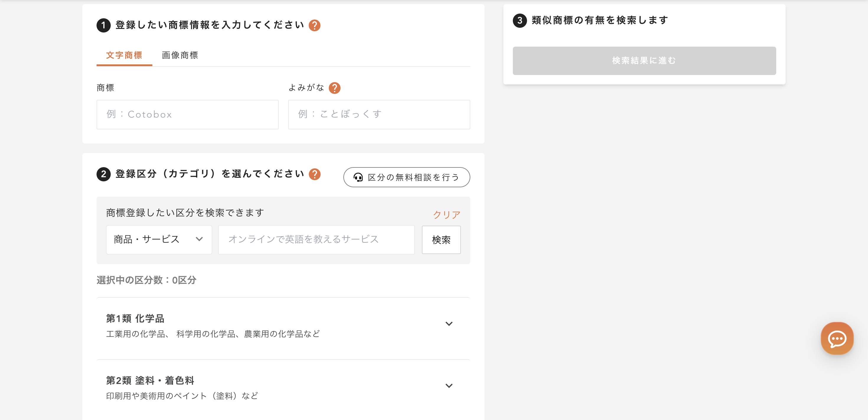Expand 第1類 化学品 chevron
This screenshot has width=868, height=420.
click(x=449, y=324)
